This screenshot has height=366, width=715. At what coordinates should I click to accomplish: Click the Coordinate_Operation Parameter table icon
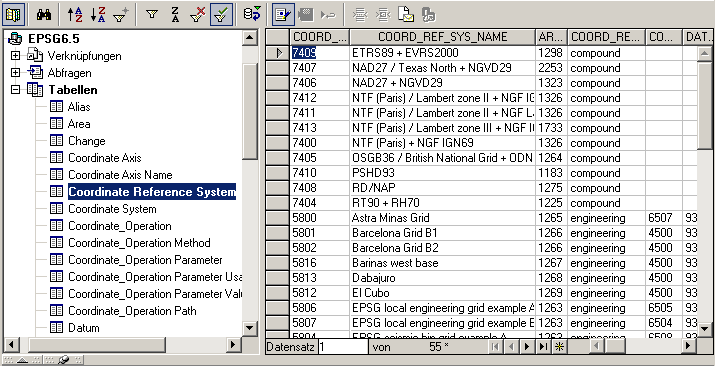coord(56,260)
